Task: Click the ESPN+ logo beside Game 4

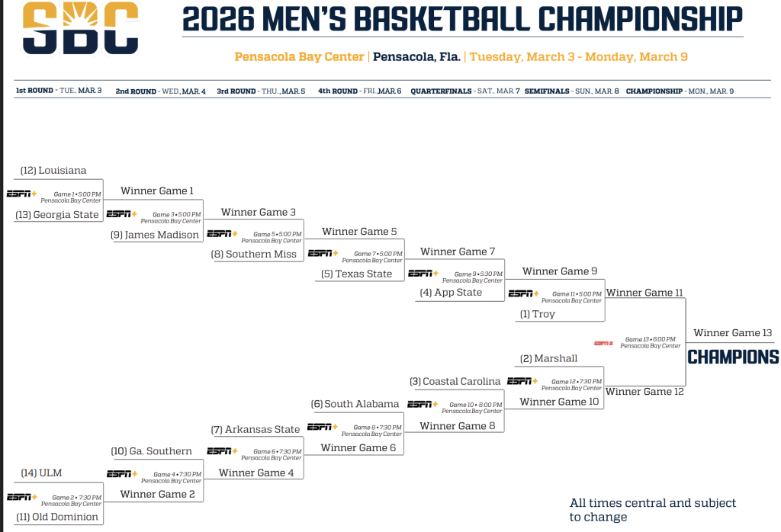Action: [122, 473]
